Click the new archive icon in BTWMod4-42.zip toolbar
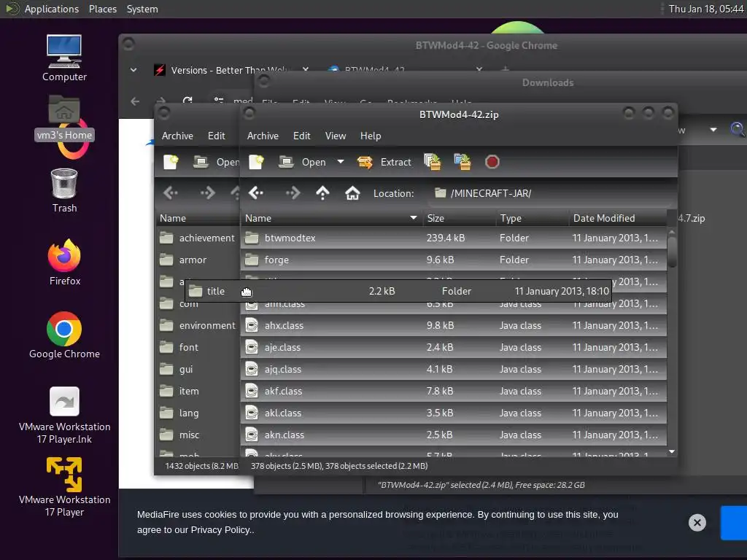 pos(256,162)
